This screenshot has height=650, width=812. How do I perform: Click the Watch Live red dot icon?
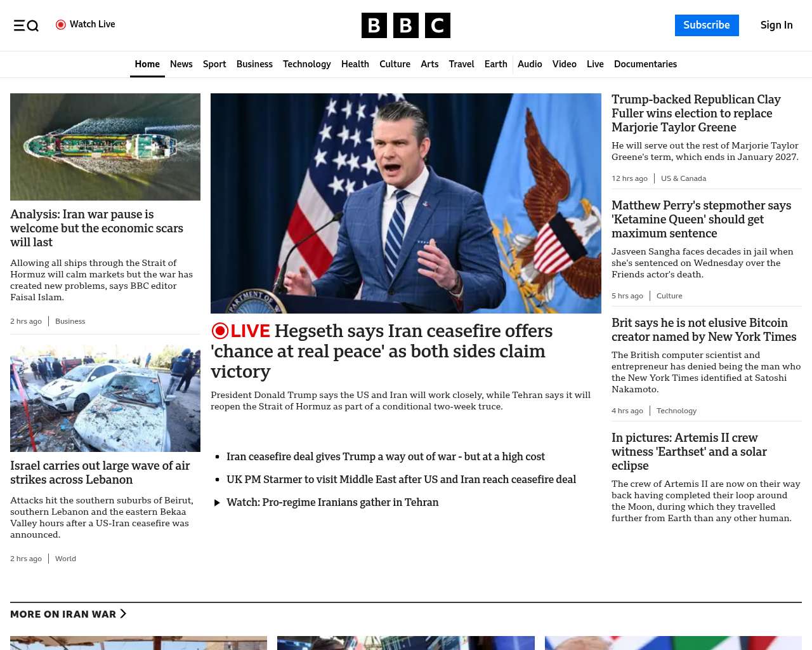(61, 25)
